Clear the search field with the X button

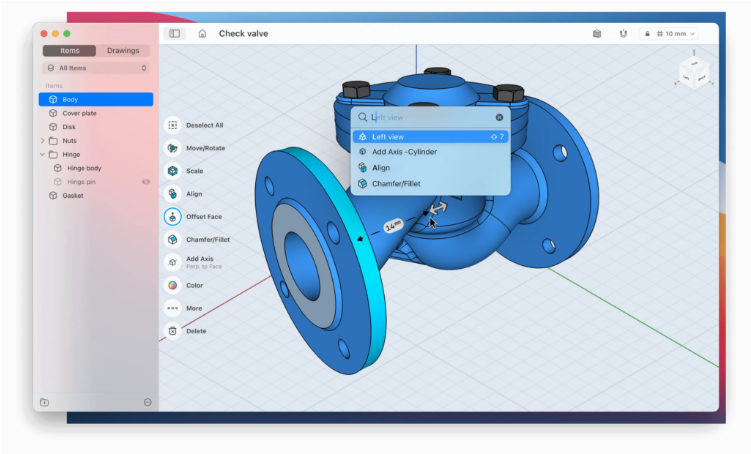[x=499, y=117]
